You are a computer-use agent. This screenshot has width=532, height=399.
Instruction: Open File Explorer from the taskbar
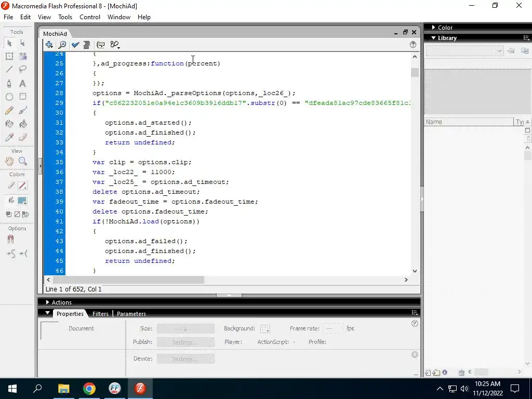(x=63, y=389)
